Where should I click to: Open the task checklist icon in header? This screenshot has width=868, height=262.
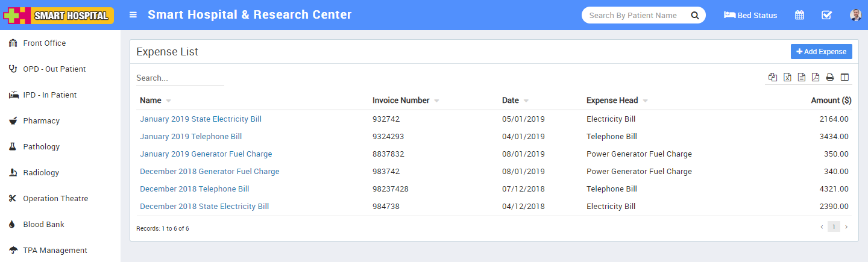[x=826, y=15]
